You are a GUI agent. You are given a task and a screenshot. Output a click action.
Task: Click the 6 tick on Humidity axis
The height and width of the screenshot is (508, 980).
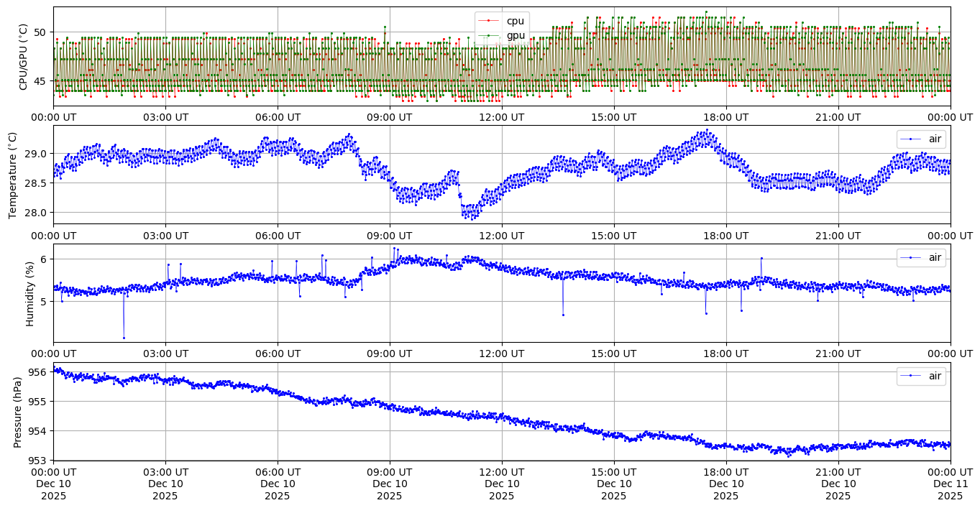click(42, 259)
